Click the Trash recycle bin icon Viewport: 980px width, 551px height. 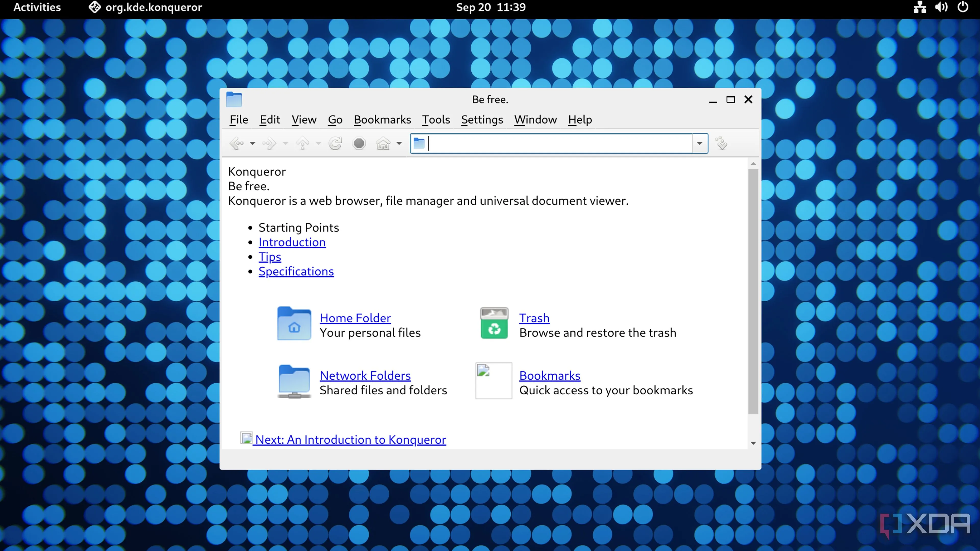pos(494,323)
